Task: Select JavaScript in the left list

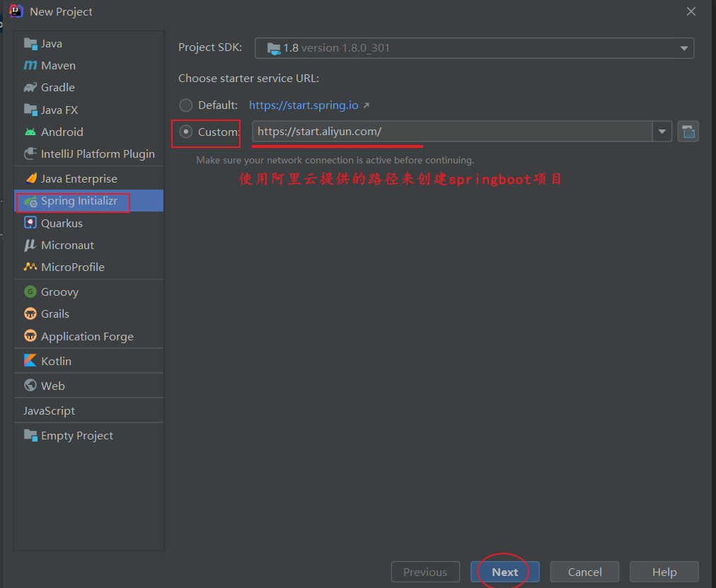Action: 89,410
